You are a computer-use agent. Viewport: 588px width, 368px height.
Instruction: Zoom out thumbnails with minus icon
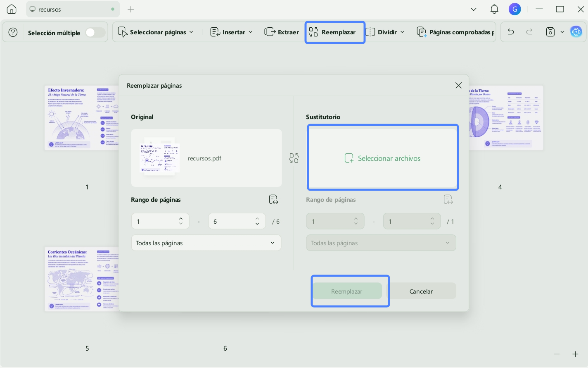[557, 354]
